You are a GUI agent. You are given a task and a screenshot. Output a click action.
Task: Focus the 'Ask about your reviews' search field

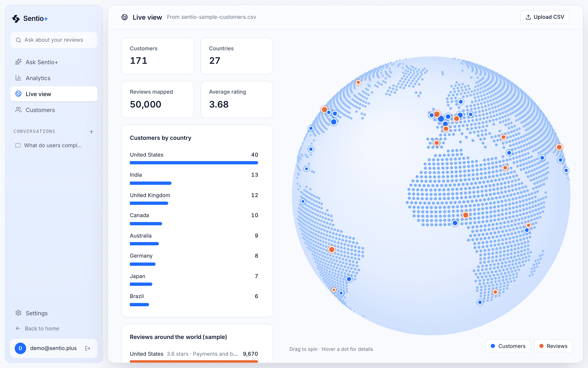pyautogui.click(x=54, y=40)
